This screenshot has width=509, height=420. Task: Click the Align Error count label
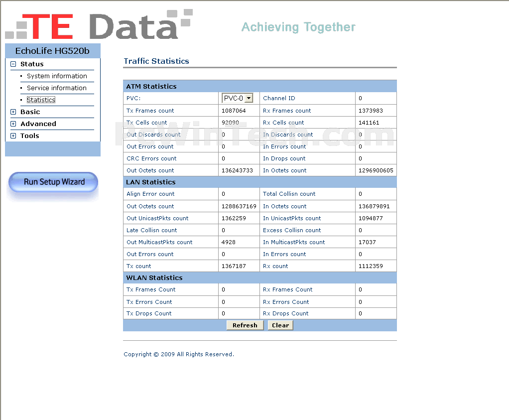(x=150, y=194)
